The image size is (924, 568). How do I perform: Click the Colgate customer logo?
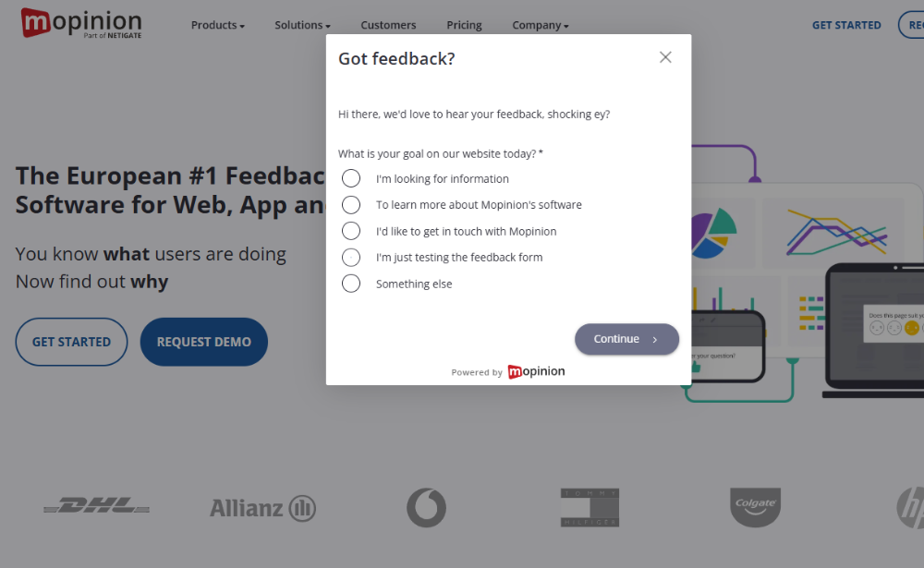(755, 507)
